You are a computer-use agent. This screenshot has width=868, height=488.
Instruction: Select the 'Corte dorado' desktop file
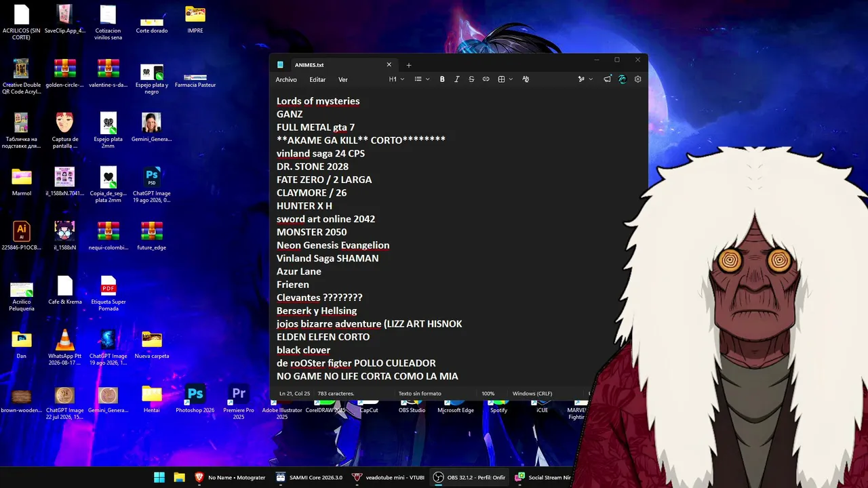click(x=152, y=22)
